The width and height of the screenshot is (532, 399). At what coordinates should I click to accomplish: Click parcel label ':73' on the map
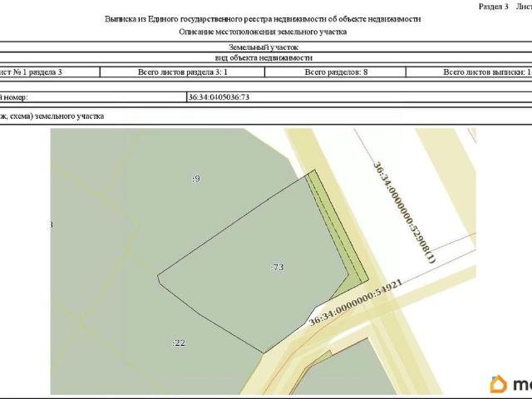[x=277, y=268]
